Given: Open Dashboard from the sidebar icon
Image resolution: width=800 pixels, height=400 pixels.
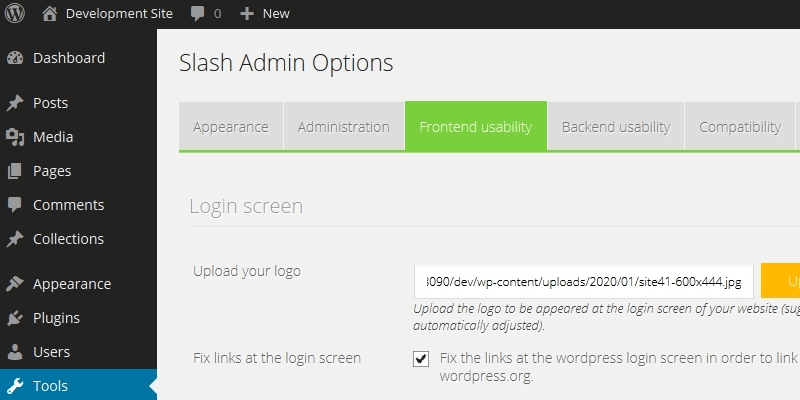Looking at the screenshot, I should click(x=15, y=58).
